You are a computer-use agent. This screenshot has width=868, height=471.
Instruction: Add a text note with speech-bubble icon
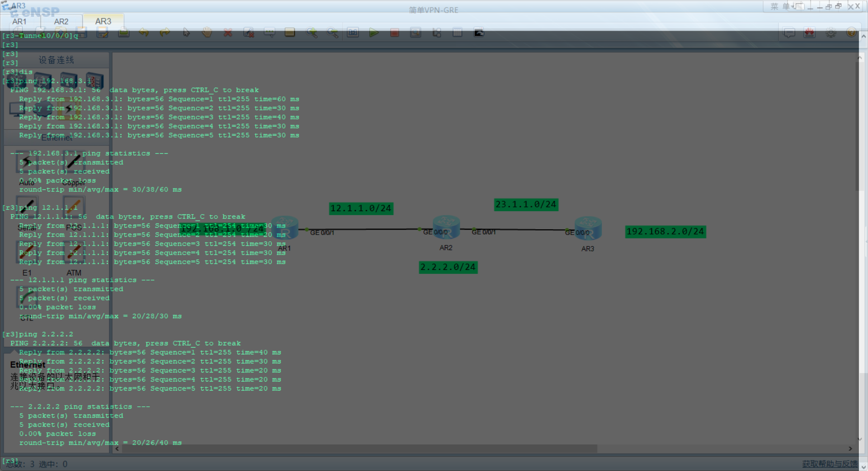point(269,33)
